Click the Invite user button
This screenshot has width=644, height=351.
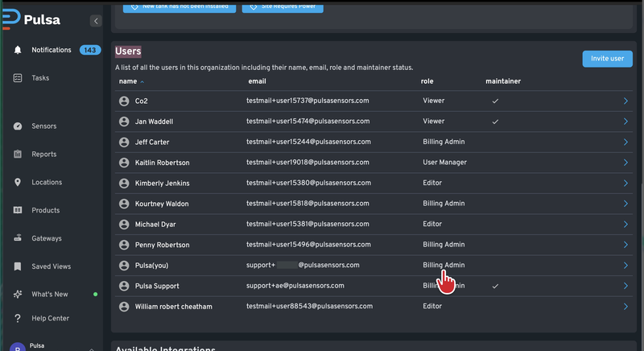[x=608, y=59]
